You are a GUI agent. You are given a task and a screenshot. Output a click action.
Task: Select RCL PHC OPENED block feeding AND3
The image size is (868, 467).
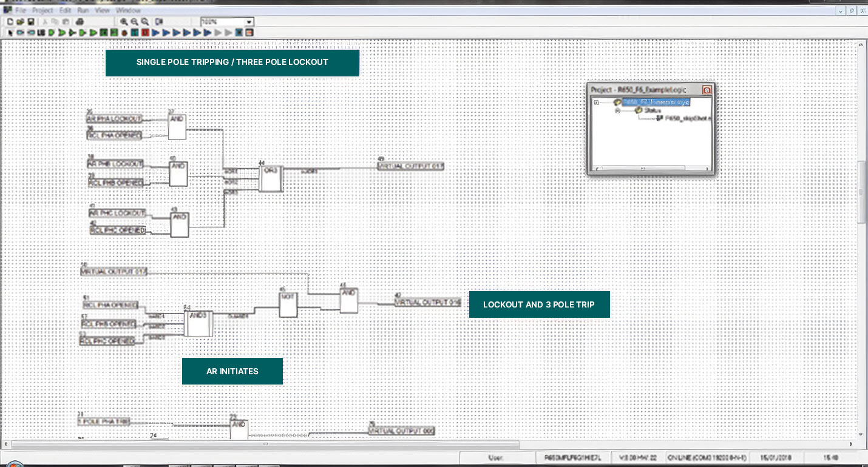click(x=107, y=341)
